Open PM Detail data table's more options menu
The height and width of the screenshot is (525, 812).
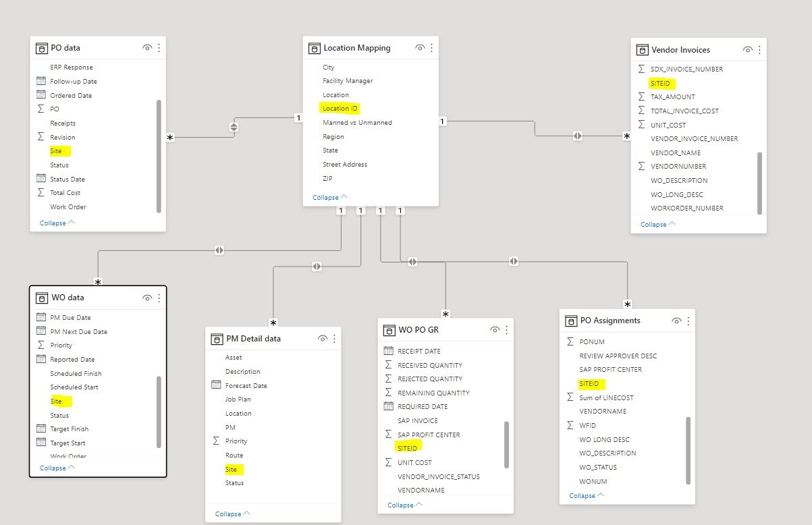click(x=335, y=339)
